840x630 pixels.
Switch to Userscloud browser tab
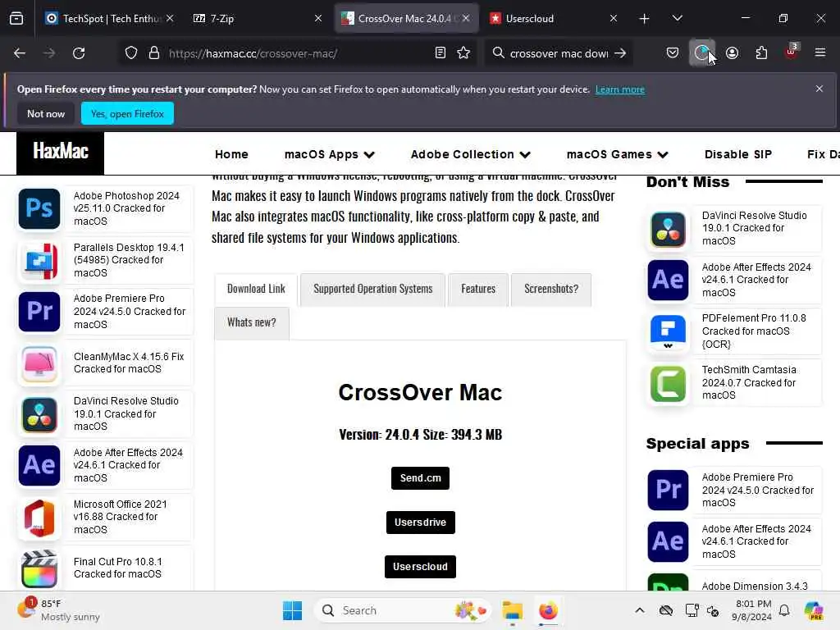(552, 19)
